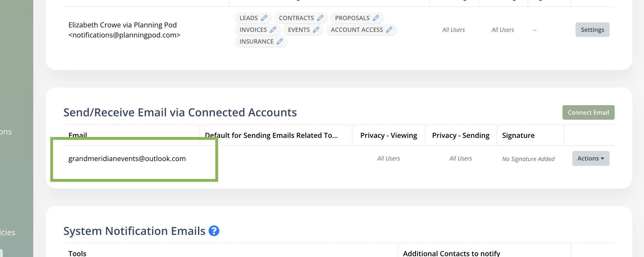Open help for System Notification Emails
644x257 pixels.
[214, 231]
